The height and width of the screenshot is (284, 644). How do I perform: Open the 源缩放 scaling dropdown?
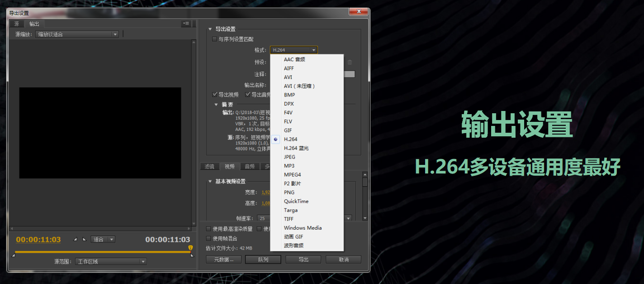(76, 34)
